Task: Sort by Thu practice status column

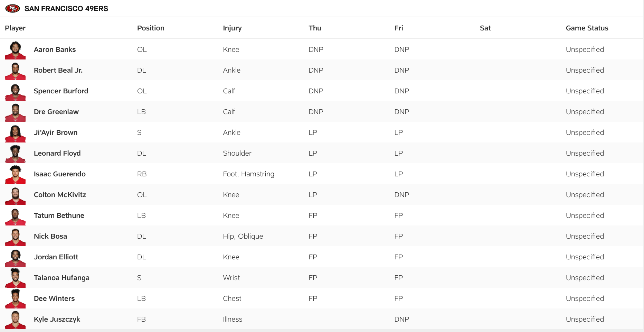Action: point(315,28)
